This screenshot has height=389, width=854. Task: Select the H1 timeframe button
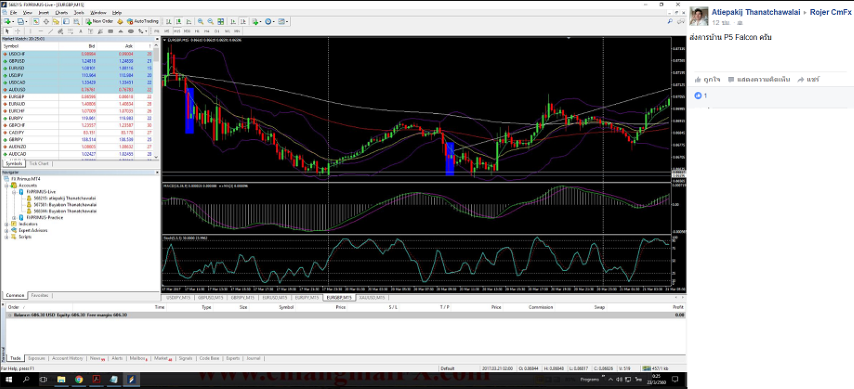tap(197, 31)
